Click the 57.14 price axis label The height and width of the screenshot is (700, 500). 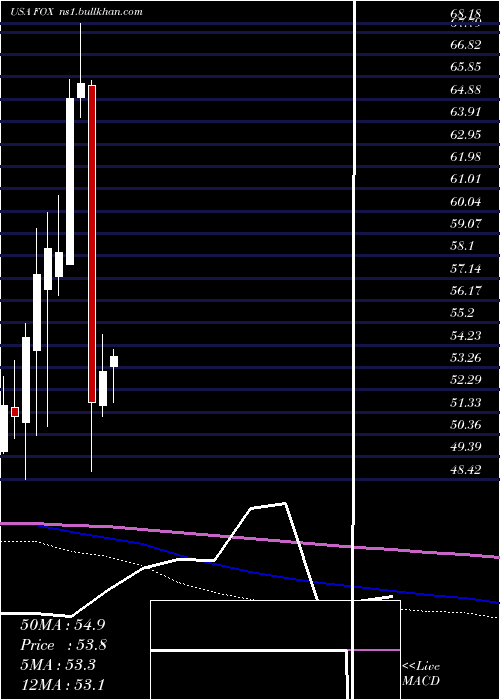click(466, 268)
